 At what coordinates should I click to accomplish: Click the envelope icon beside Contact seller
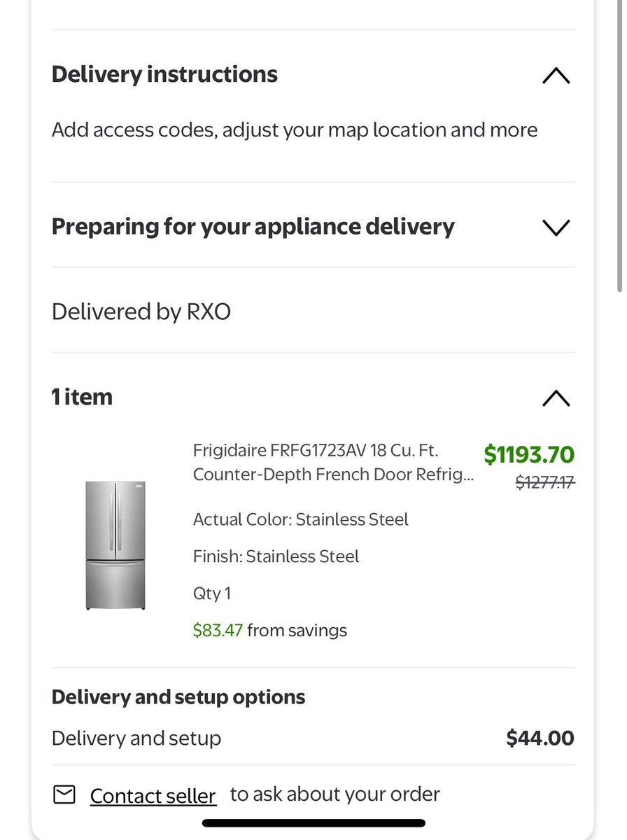pos(64,794)
